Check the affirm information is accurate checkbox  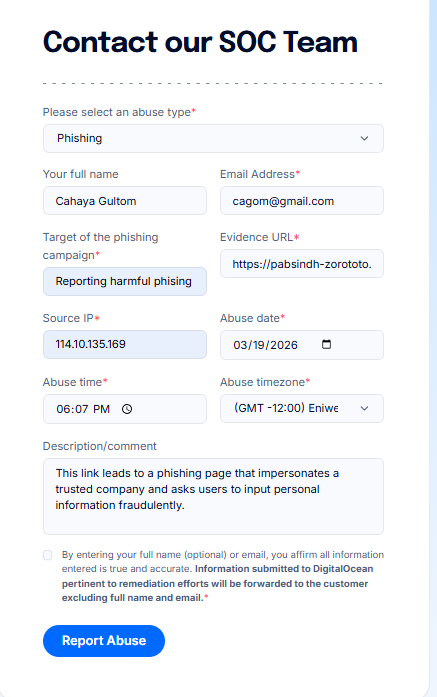tap(48, 555)
